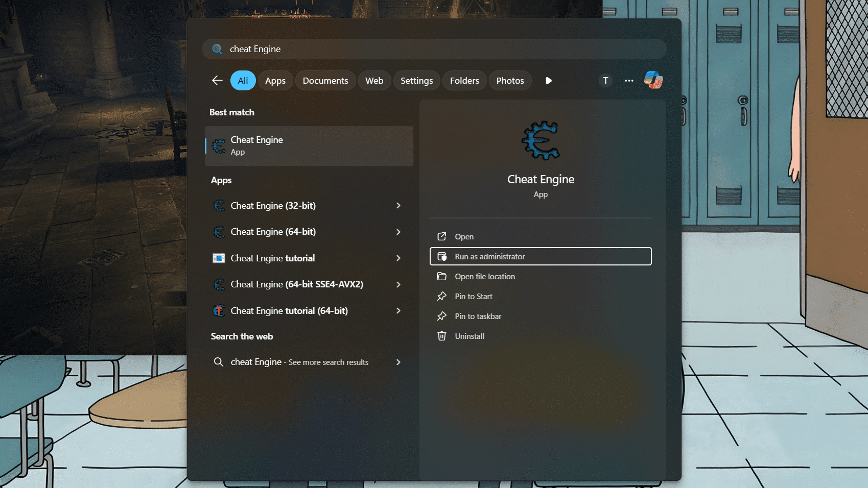Select the Best match Cheat Engine App result

tap(309, 146)
